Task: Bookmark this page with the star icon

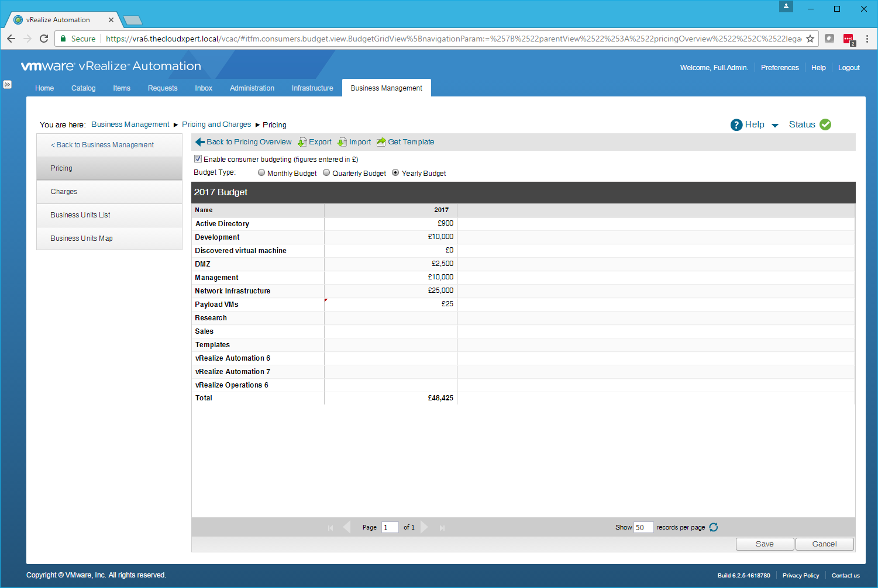Action: pos(810,39)
